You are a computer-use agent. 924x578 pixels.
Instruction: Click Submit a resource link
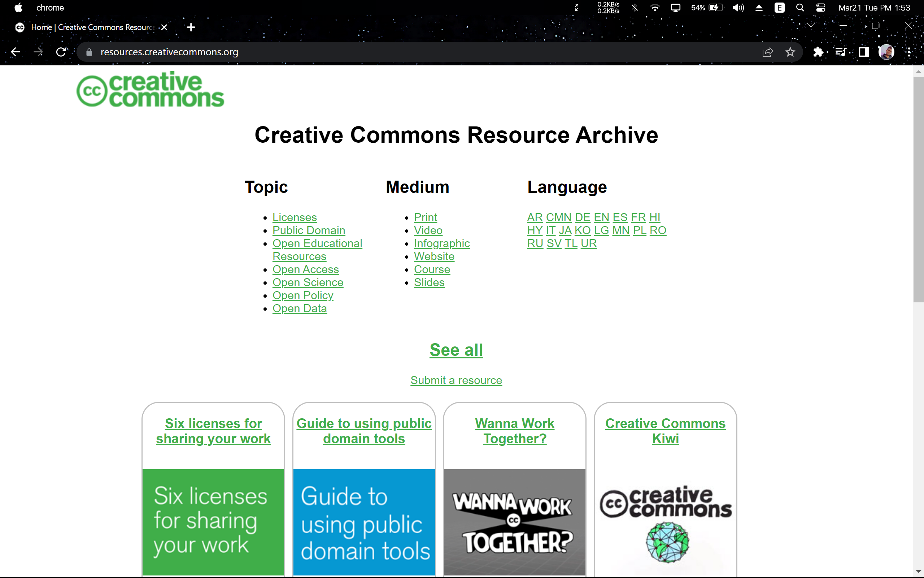point(456,380)
